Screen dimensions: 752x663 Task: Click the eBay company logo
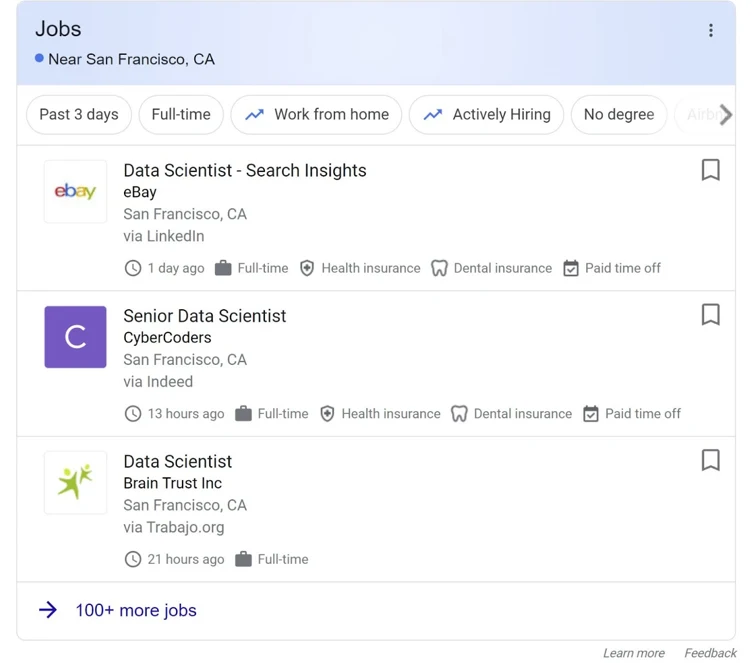pyautogui.click(x=75, y=191)
